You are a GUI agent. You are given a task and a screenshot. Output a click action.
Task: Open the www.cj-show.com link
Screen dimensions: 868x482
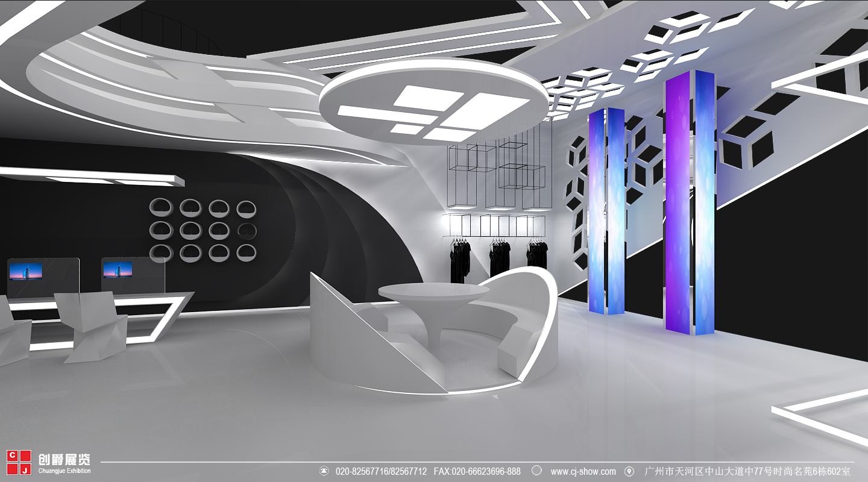pos(583,471)
